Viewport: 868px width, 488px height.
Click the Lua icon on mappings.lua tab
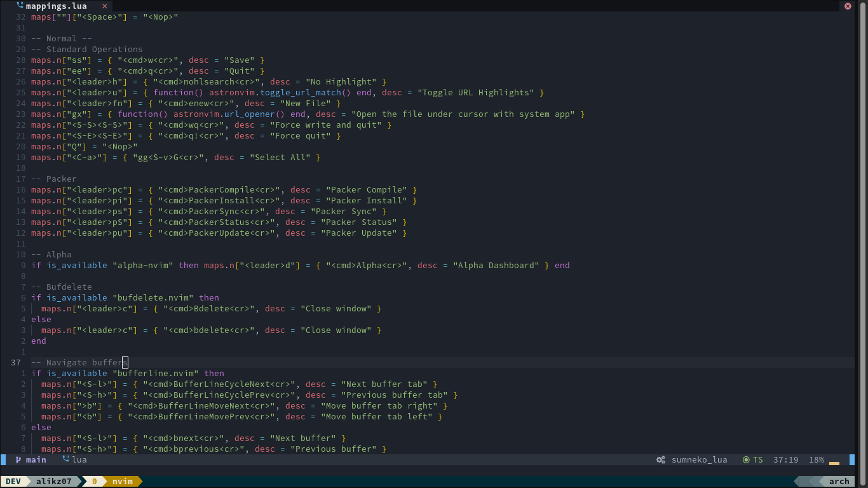[x=20, y=6]
